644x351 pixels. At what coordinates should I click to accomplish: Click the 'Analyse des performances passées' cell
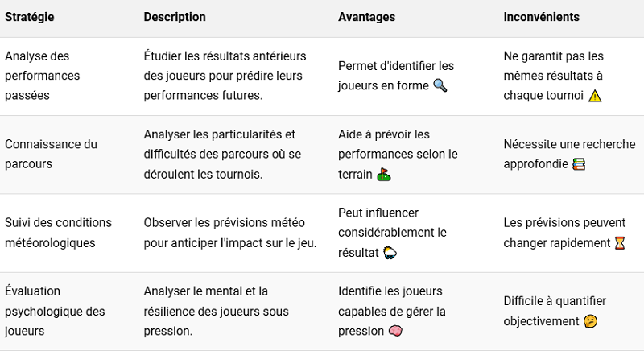coord(43,76)
